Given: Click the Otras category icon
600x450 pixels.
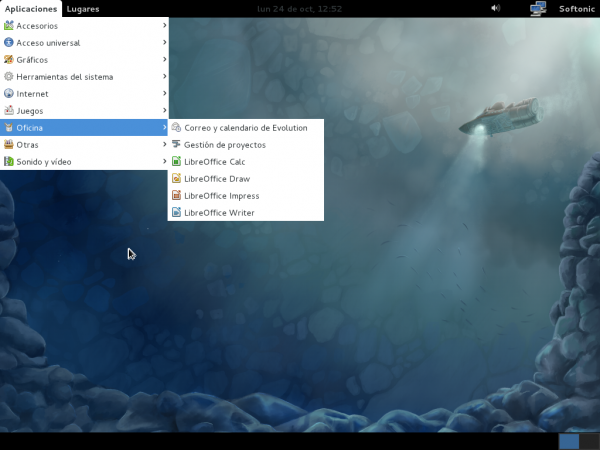Looking at the screenshot, I should click(8, 144).
